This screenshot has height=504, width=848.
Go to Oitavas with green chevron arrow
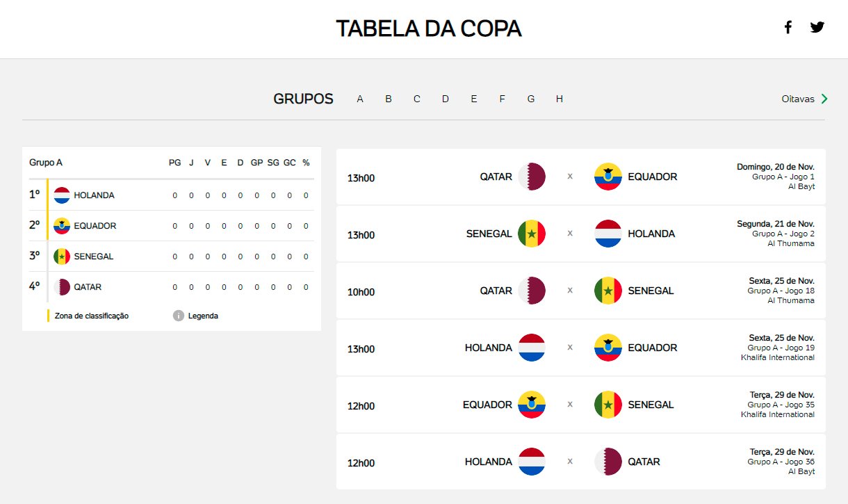pyautogui.click(x=824, y=99)
